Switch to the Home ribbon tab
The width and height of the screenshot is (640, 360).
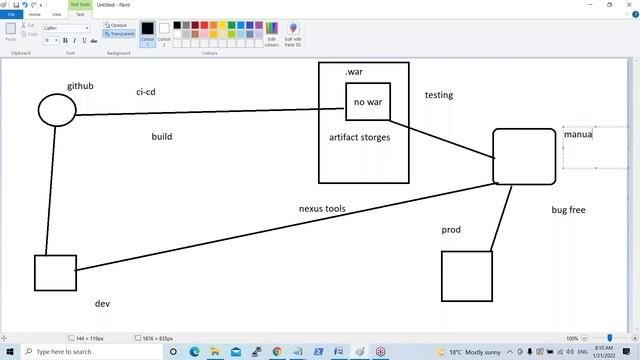pyautogui.click(x=35, y=14)
